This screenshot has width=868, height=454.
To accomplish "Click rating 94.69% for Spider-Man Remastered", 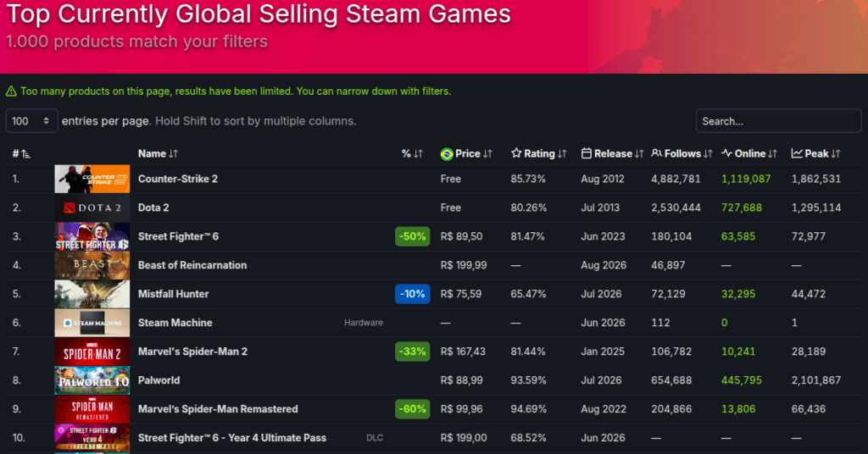I will pyautogui.click(x=528, y=408).
